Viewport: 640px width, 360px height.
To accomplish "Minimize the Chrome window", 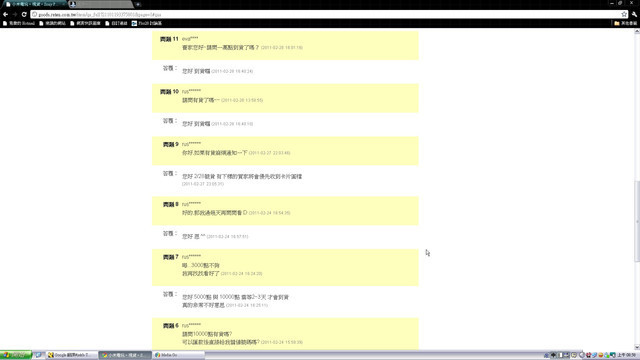I will [x=611, y=3].
